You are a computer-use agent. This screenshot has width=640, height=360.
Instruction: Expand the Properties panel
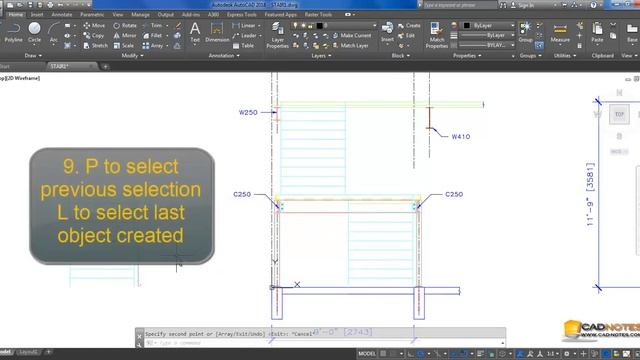tap(467, 56)
